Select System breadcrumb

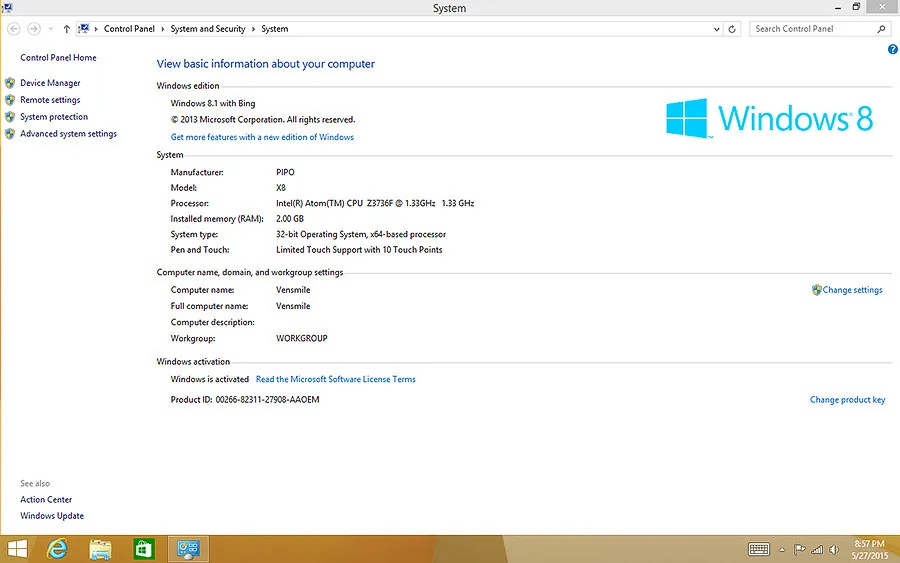click(274, 29)
